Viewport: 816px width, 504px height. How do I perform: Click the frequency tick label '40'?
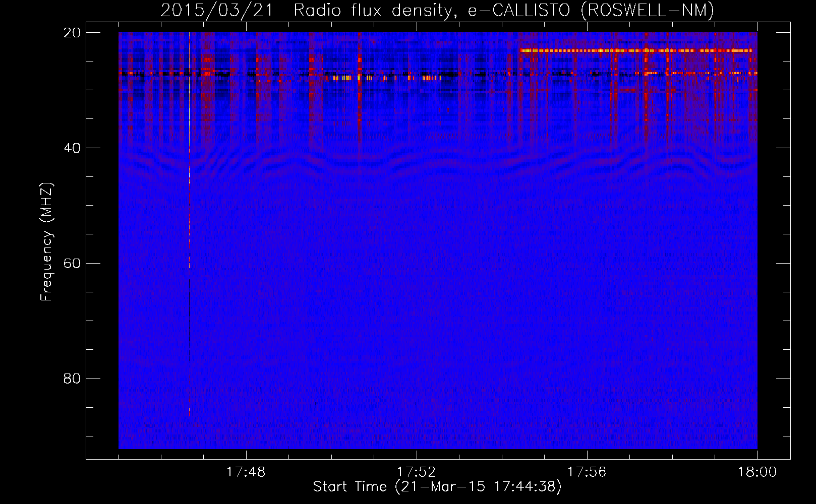point(72,148)
